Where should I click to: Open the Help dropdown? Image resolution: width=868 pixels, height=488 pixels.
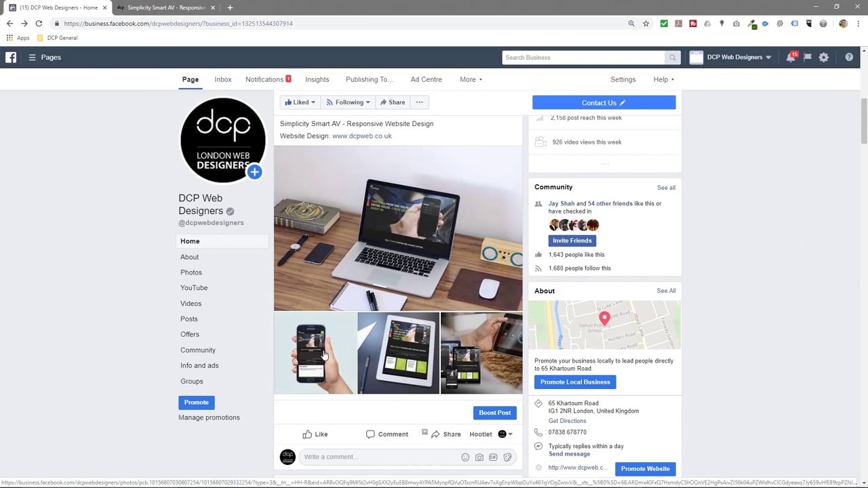tap(663, 80)
